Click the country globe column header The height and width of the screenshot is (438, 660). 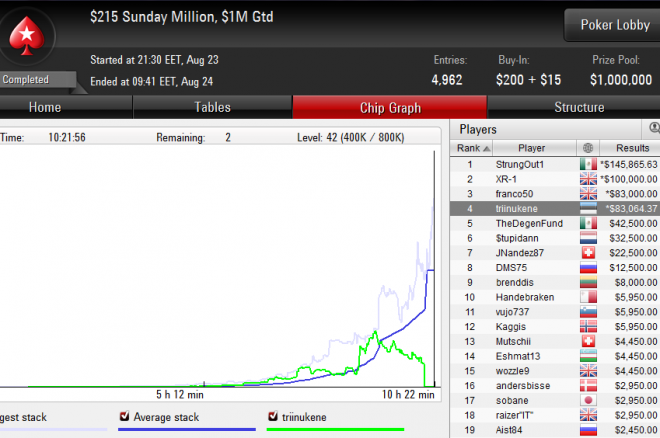pyautogui.click(x=588, y=148)
